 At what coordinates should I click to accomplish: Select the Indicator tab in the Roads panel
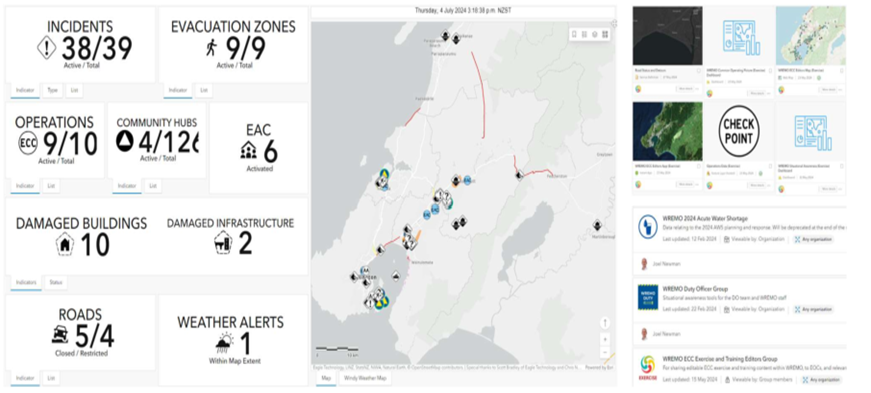point(25,378)
